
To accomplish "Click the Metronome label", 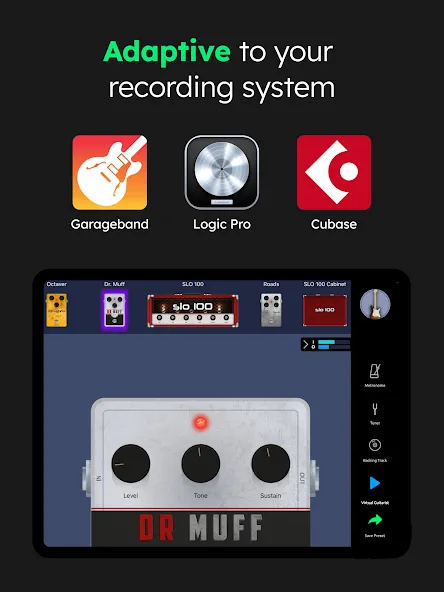I will 375,385.
